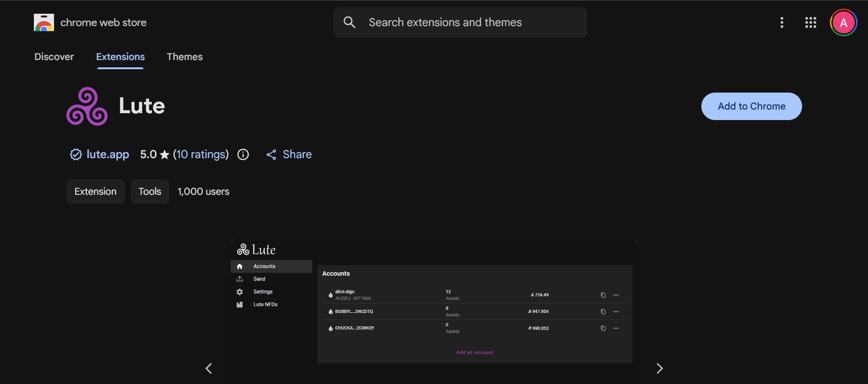The height and width of the screenshot is (384, 868).
Task: Click the Settings gear icon in preview
Action: point(239,292)
